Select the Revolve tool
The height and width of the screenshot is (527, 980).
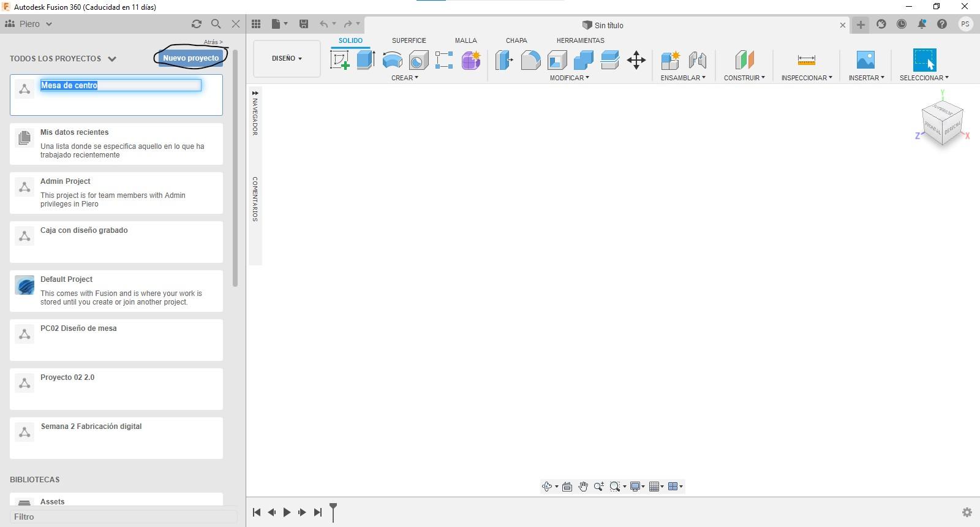point(392,60)
